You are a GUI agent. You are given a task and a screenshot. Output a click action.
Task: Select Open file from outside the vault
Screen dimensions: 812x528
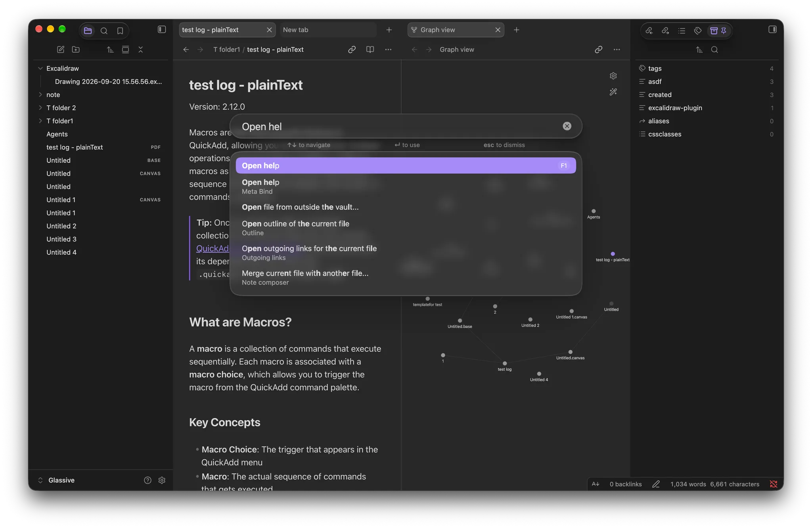coord(406,207)
